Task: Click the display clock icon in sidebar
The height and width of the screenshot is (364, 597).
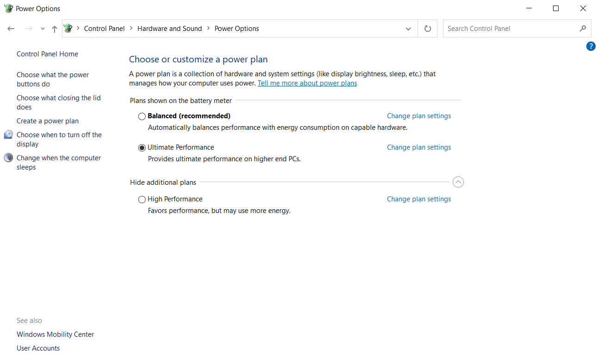Action: (9, 134)
